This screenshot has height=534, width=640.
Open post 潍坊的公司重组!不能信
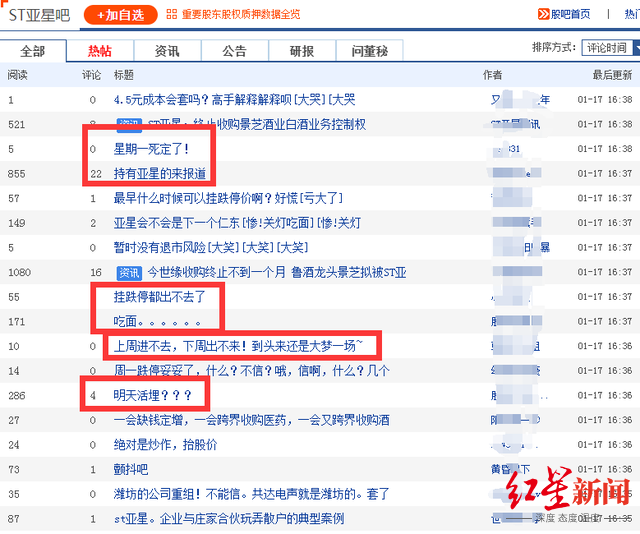point(251,494)
